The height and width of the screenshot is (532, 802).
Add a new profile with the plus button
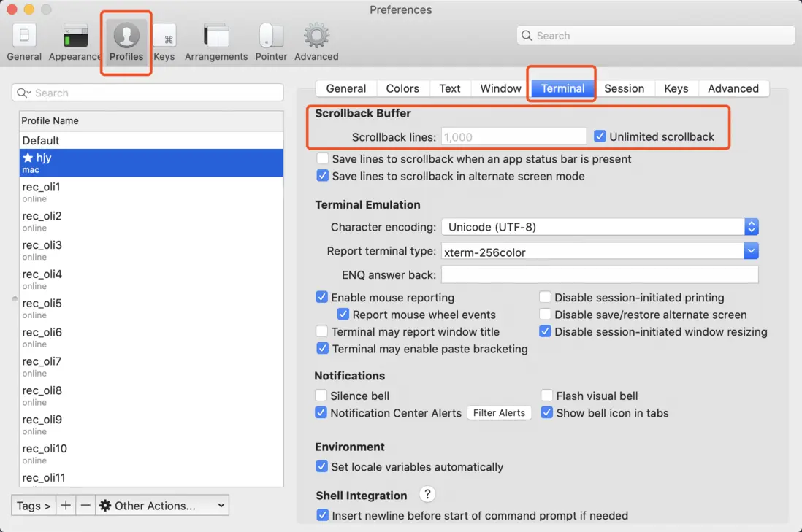pyautogui.click(x=66, y=506)
